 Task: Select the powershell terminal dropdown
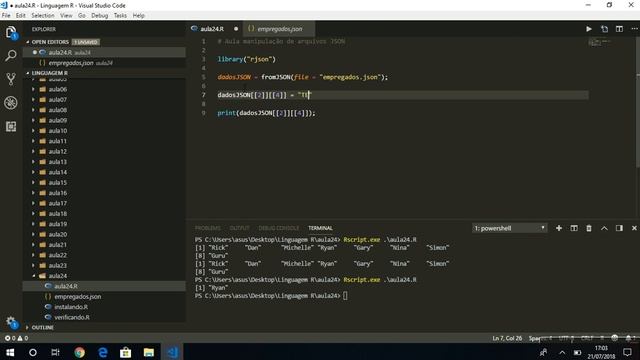(509, 228)
